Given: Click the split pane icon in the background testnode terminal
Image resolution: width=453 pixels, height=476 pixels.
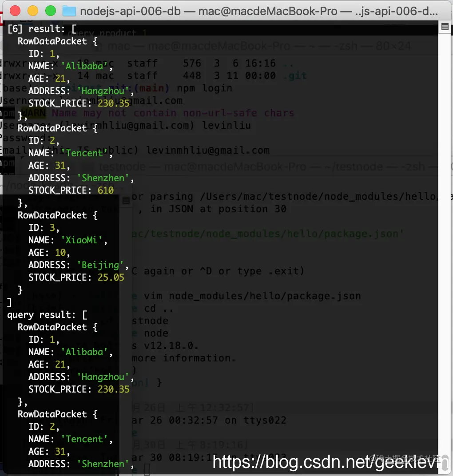Looking at the screenshot, I should [126, 201].
